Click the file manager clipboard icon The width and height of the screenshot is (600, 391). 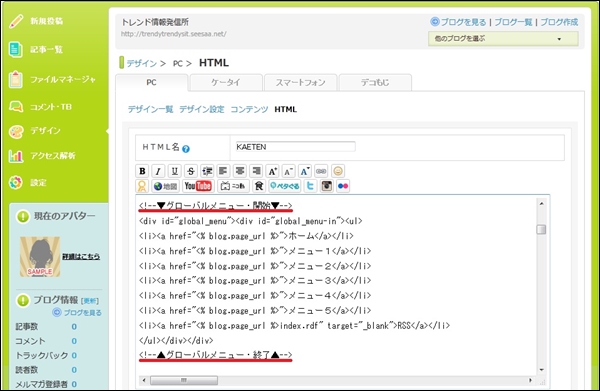tap(16, 79)
